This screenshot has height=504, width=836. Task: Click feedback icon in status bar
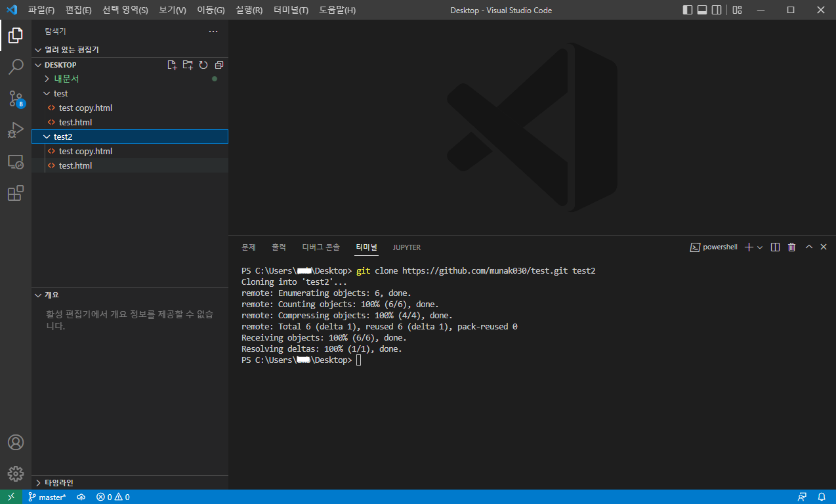point(802,497)
